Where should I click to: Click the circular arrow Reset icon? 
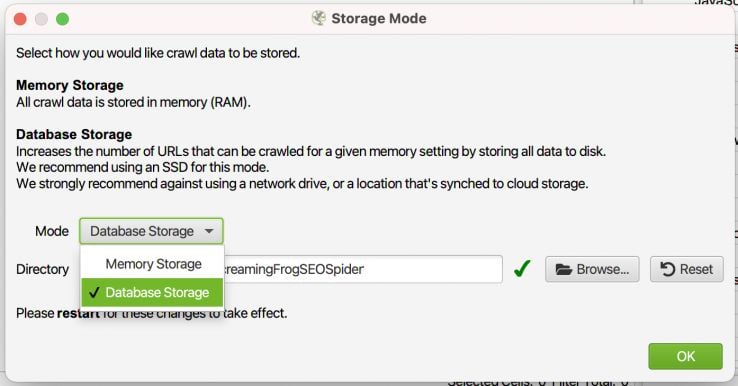(x=667, y=269)
